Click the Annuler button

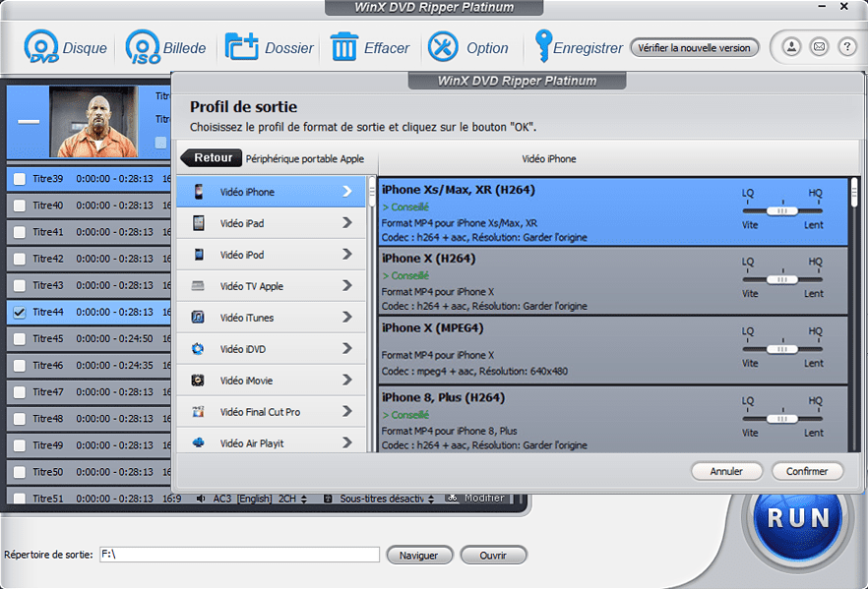click(726, 471)
